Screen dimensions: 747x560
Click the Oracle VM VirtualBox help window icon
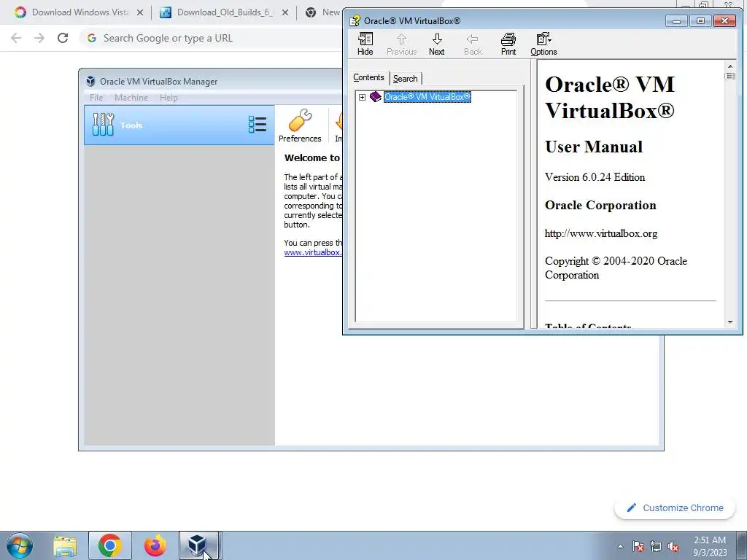coord(355,20)
